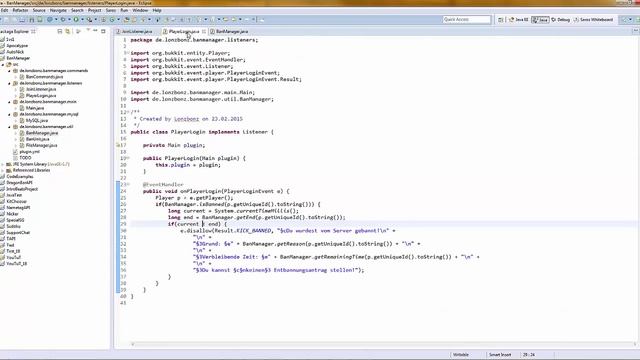Switch to the Debug perspective
640x360 pixels.
pos(560,20)
